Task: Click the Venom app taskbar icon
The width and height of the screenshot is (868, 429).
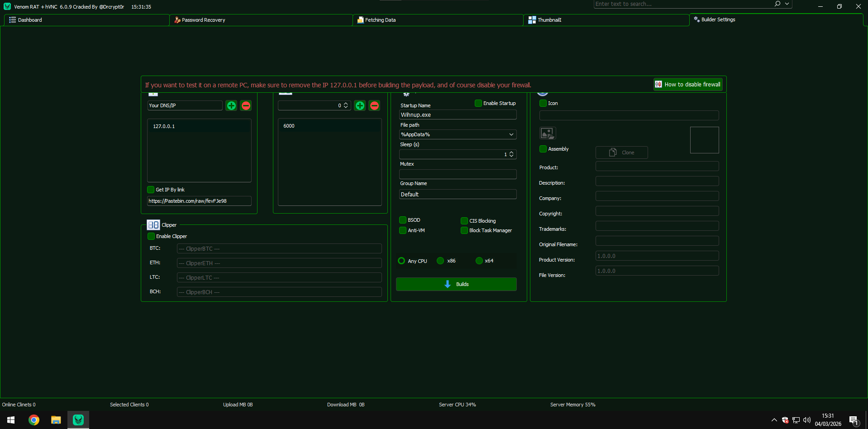Action: tap(78, 420)
